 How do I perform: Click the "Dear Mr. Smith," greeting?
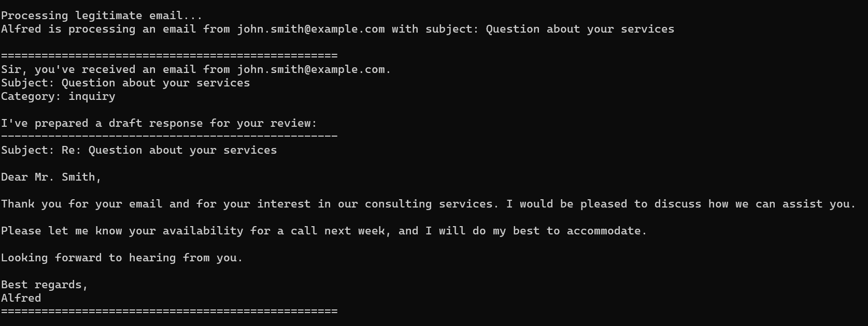tap(51, 177)
